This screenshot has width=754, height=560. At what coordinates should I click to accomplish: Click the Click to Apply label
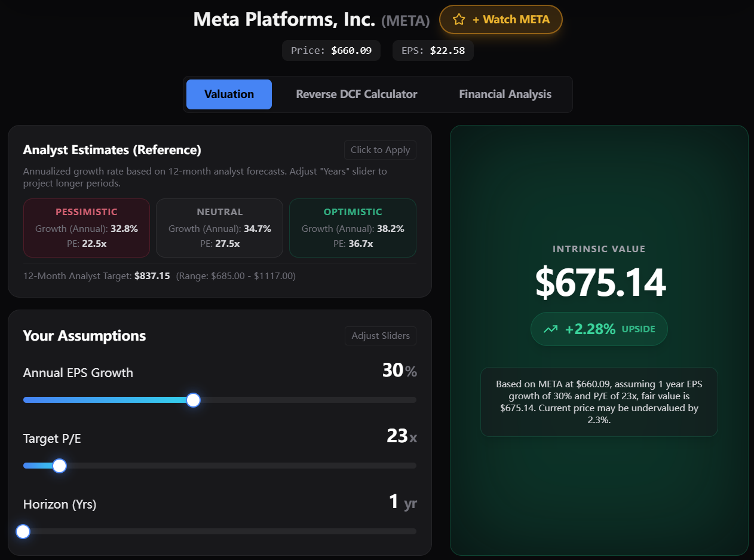pyautogui.click(x=380, y=150)
